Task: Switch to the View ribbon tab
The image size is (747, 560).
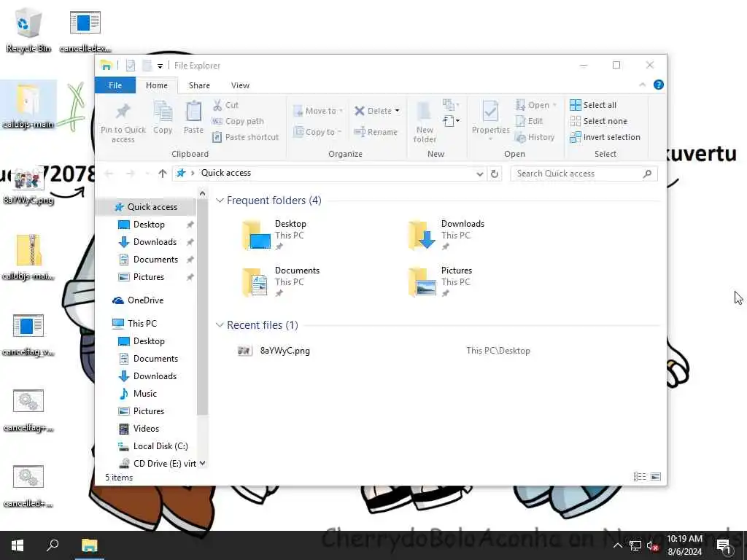Action: pos(240,85)
